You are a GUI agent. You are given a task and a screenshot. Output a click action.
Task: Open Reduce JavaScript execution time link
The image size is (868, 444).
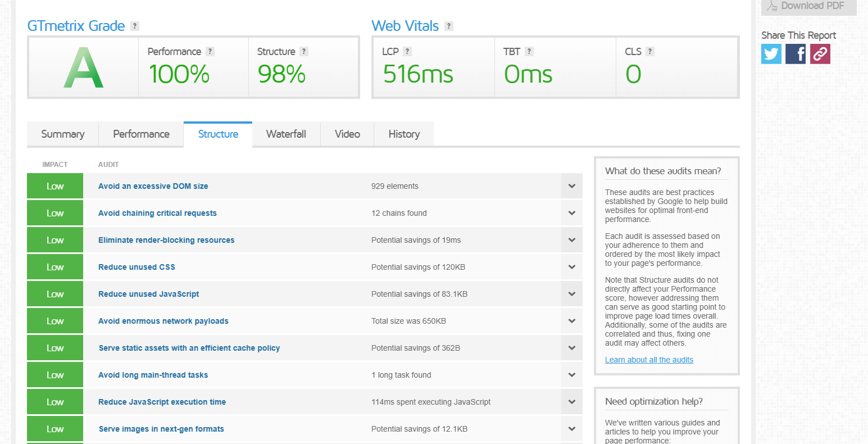(x=162, y=402)
